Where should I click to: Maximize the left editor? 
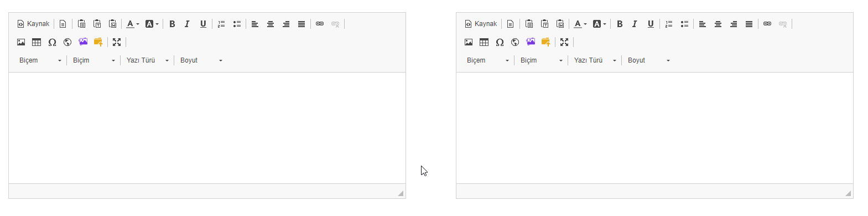117,42
